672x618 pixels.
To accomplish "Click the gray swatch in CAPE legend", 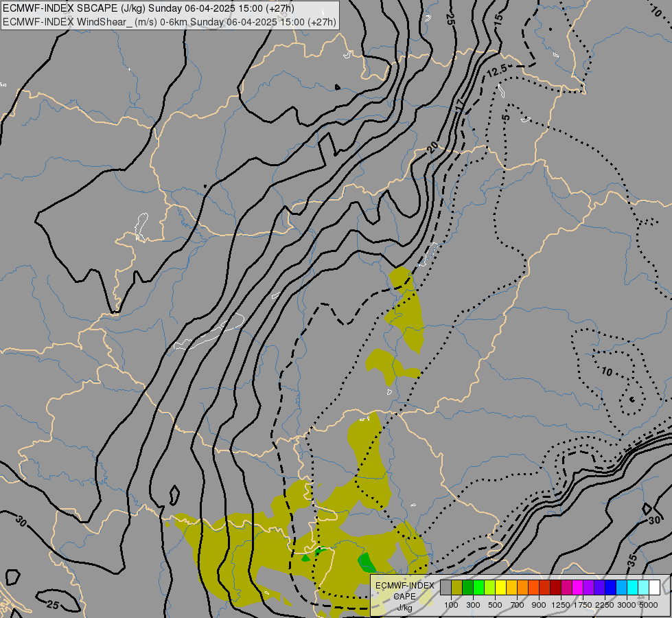I will pyautogui.click(x=445, y=588).
